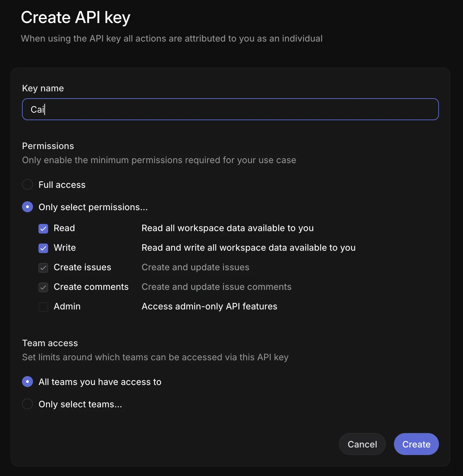The width and height of the screenshot is (463, 476).
Task: Click the Write permission label
Action: point(65,248)
